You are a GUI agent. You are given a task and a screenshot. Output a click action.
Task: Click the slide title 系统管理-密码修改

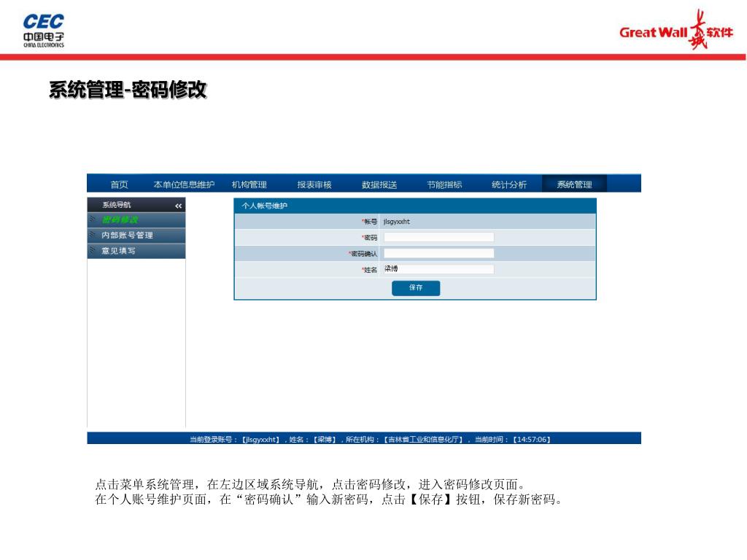[x=128, y=90]
